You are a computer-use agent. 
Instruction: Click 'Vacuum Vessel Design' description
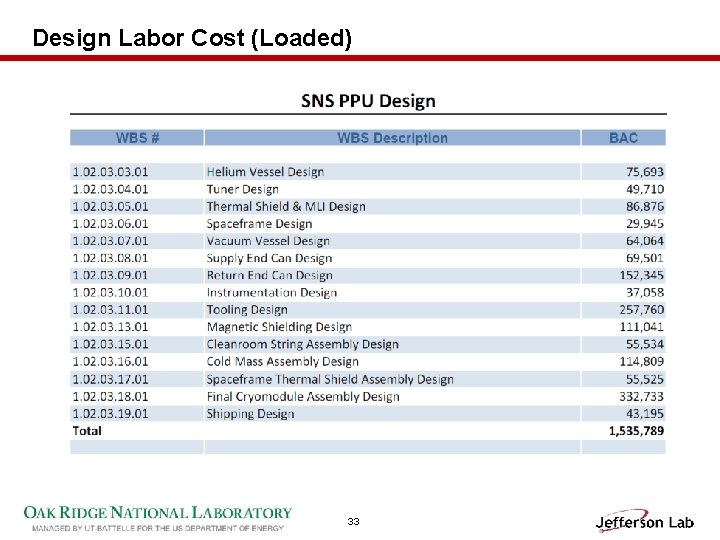tap(268, 242)
